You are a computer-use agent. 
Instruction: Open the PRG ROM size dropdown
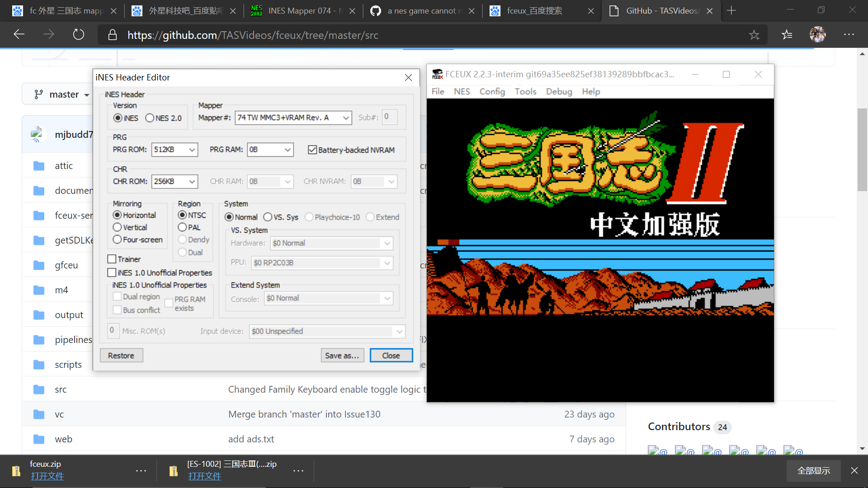[192, 150]
